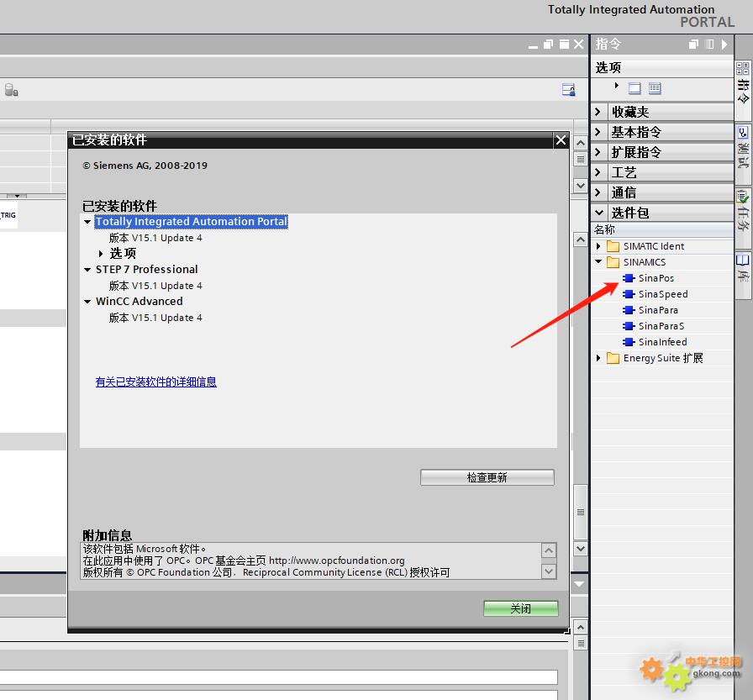Viewport: 753px width, 700px height.
Task: Expand the 收藏夹 section
Action: point(598,112)
